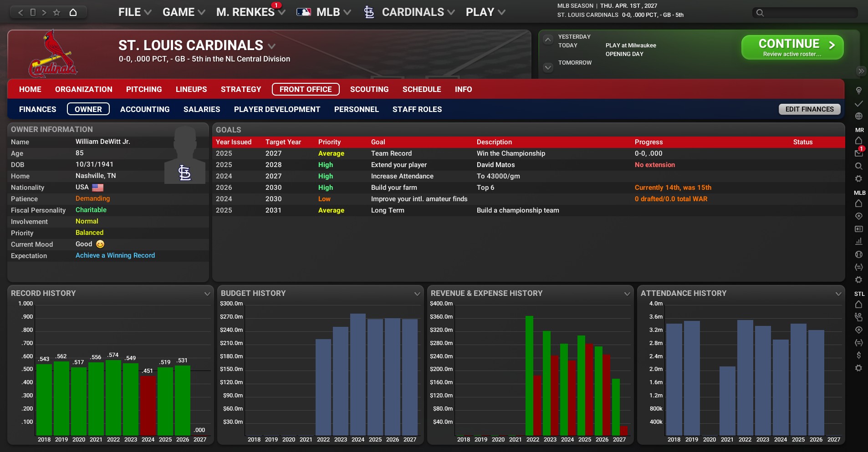Screen dimensions: 868x452
Task: Click the checkmark icon in the right sidebar
Action: point(858,103)
